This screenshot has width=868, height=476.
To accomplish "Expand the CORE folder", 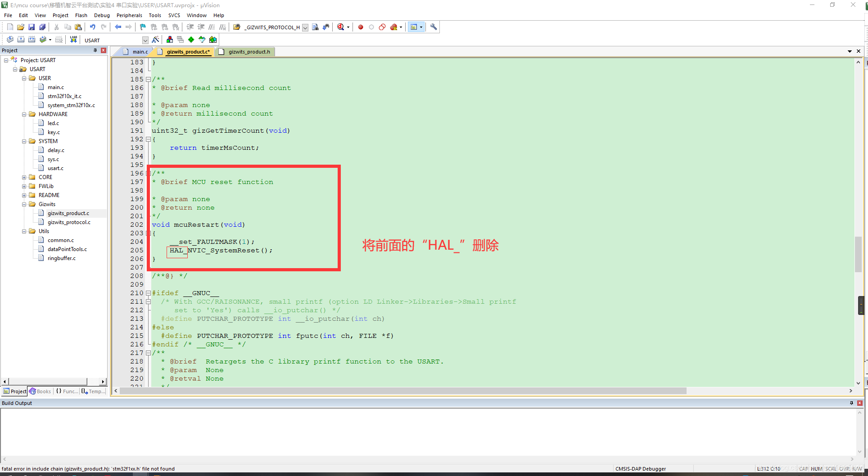I will pyautogui.click(x=24, y=177).
